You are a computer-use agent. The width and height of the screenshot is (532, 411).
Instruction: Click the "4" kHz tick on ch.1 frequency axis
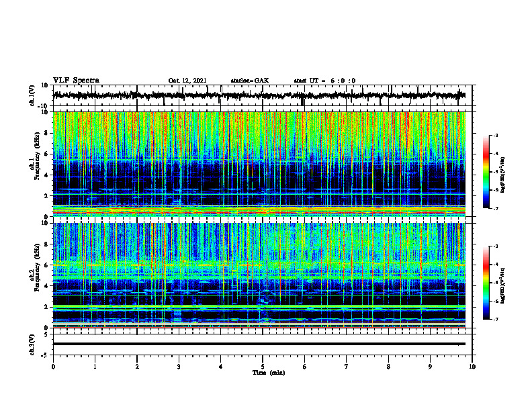pos(47,175)
